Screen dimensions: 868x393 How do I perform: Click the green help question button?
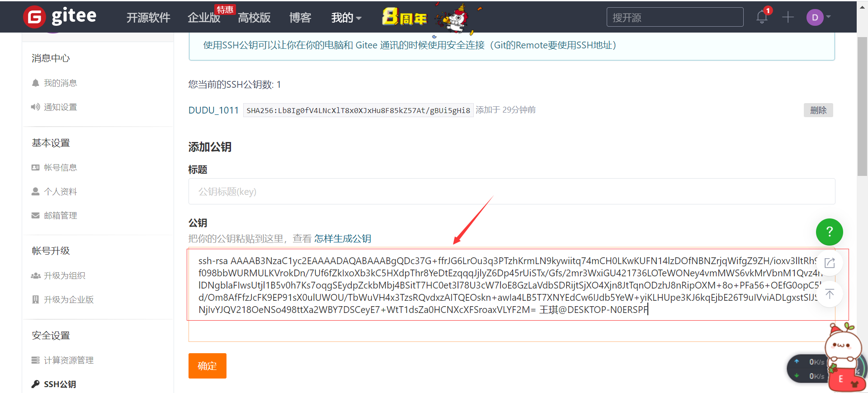point(829,232)
